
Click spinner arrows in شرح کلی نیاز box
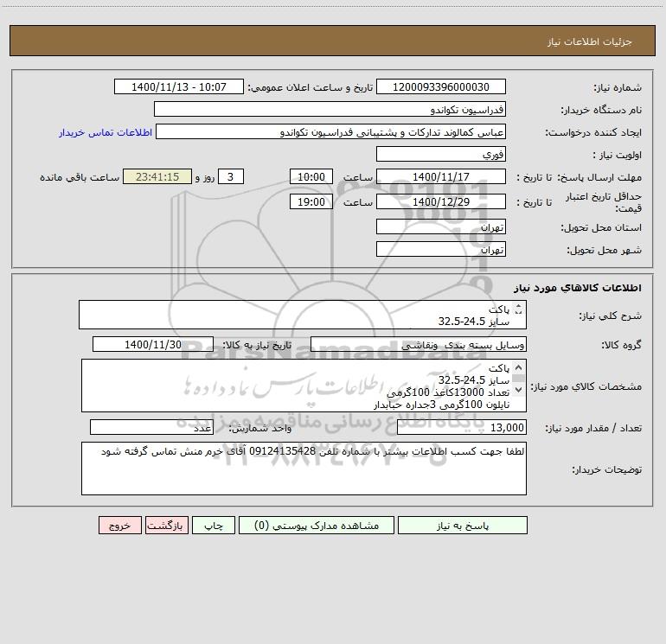point(518,309)
